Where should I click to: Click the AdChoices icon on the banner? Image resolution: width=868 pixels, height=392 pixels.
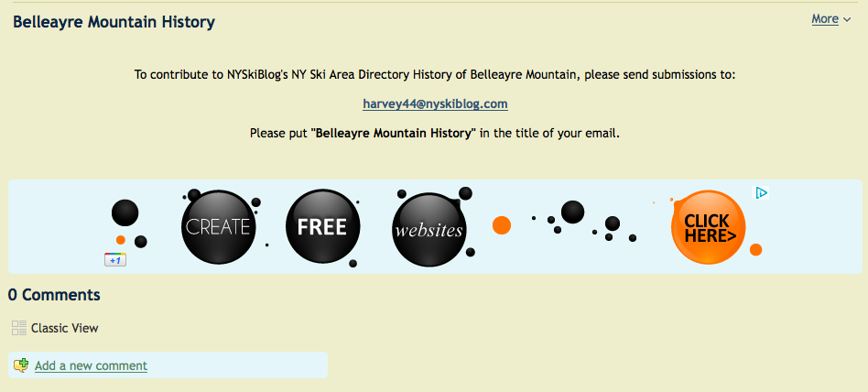pos(761,192)
